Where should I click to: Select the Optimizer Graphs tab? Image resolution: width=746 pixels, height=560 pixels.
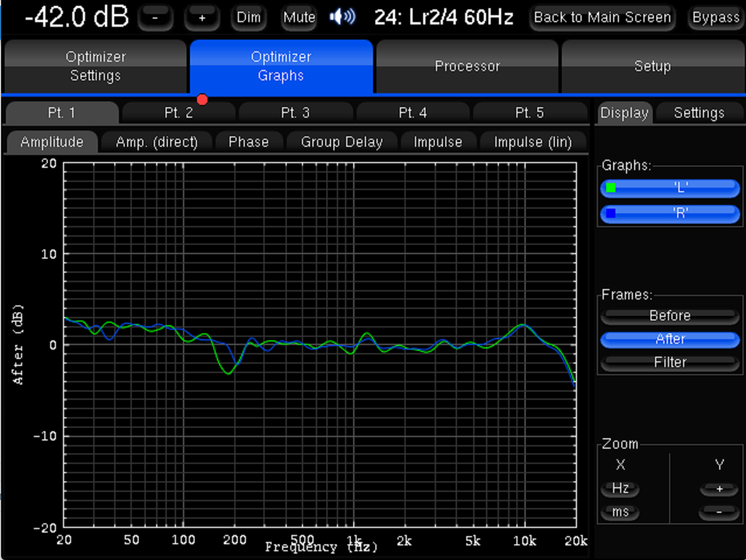click(x=281, y=66)
